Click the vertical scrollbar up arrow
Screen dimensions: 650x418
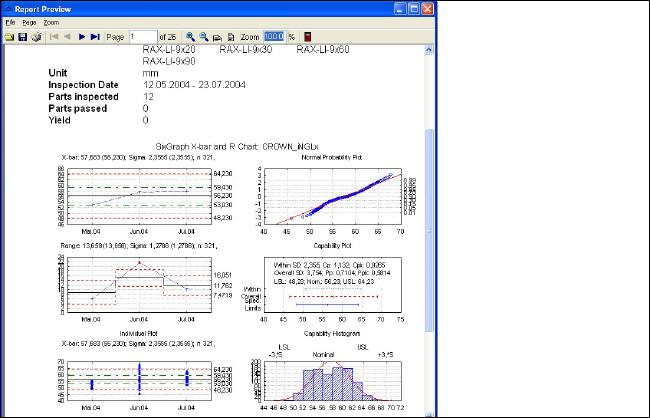430,49
